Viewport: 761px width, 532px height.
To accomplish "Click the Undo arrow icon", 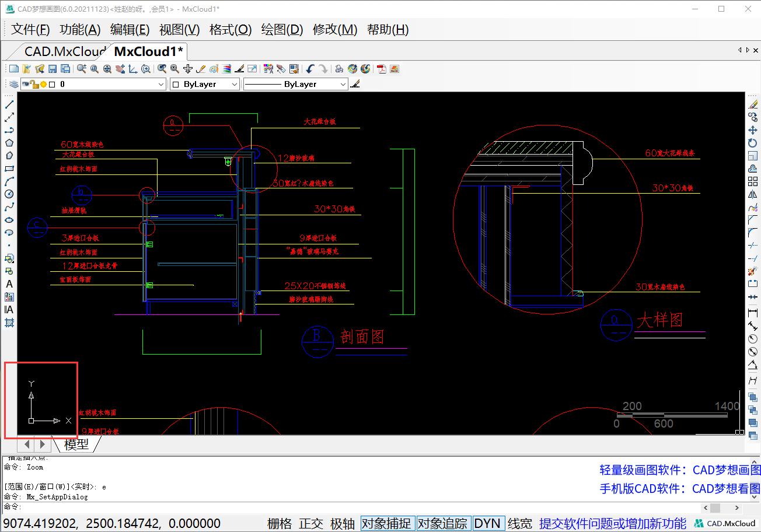I will tap(310, 69).
